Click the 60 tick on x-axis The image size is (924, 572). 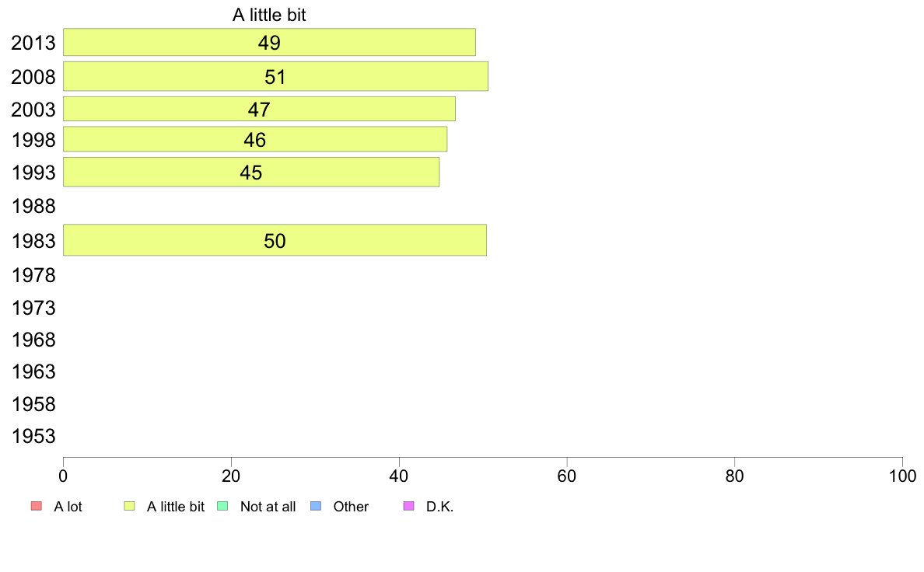[x=567, y=476]
